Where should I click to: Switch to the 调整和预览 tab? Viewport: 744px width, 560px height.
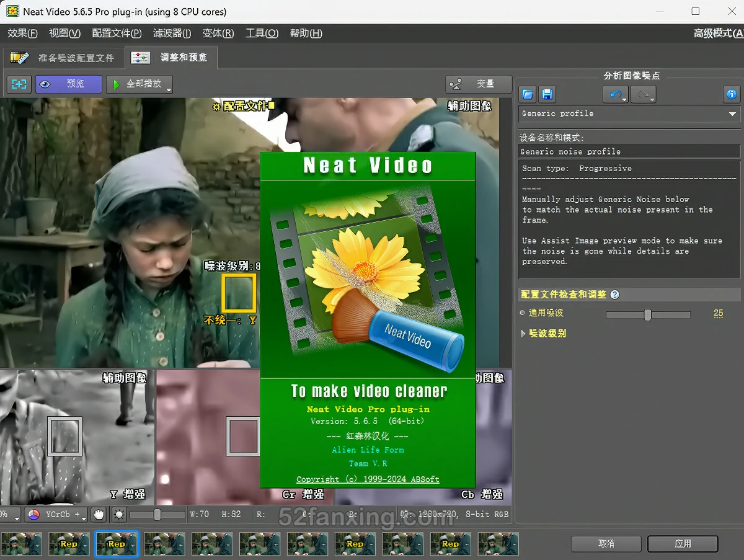170,57
